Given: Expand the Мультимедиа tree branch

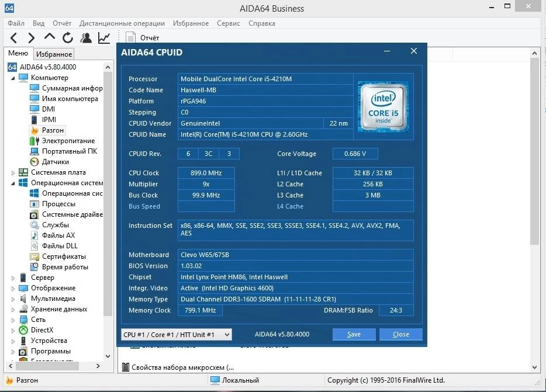Looking at the screenshot, I should [x=13, y=299].
